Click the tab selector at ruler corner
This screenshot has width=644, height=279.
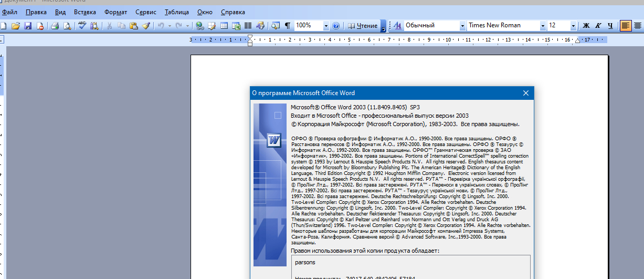(2, 39)
